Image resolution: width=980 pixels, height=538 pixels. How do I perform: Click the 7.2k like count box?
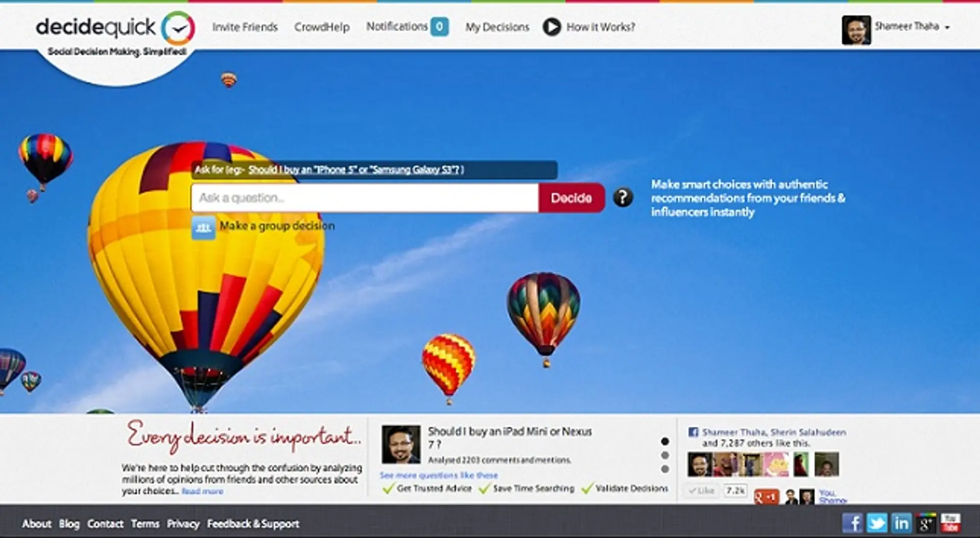(x=736, y=491)
